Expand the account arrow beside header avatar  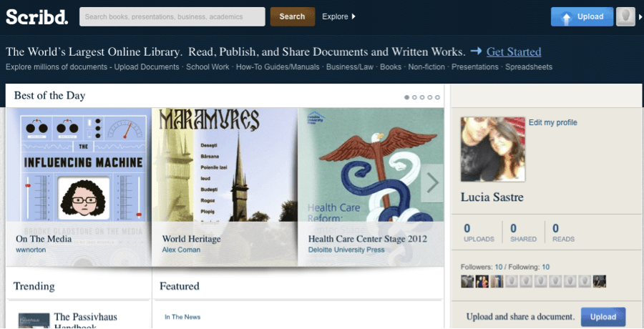[x=640, y=17]
